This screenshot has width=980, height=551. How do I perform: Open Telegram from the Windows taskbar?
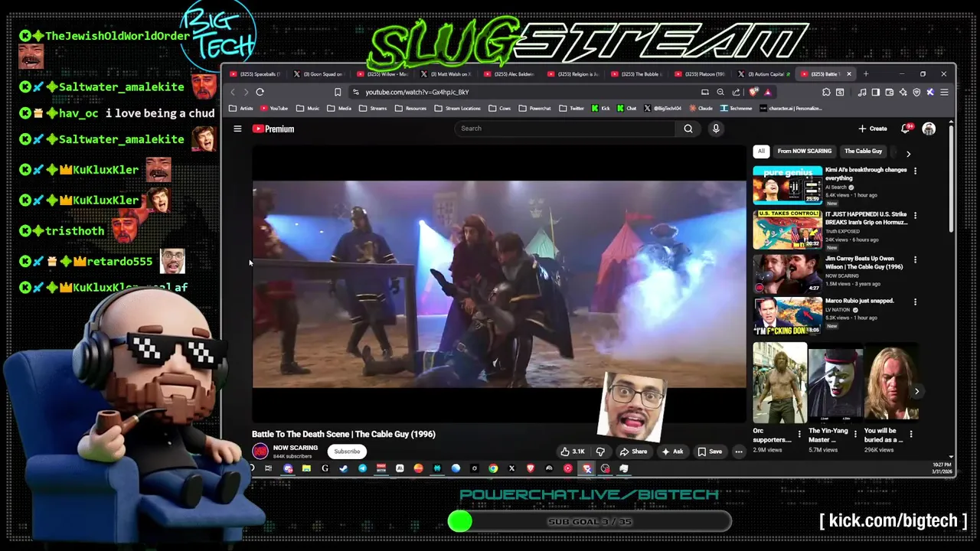[362, 468]
